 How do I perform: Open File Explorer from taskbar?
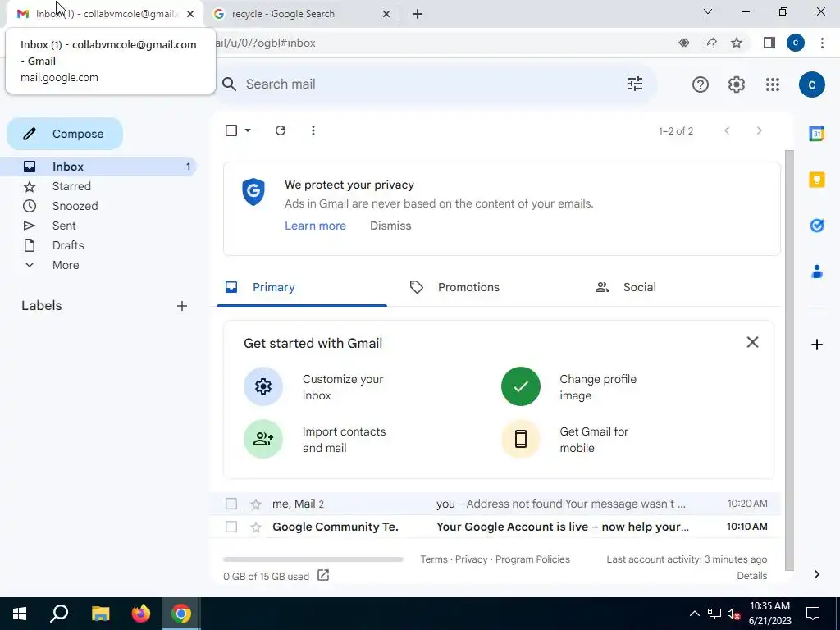pyautogui.click(x=100, y=614)
